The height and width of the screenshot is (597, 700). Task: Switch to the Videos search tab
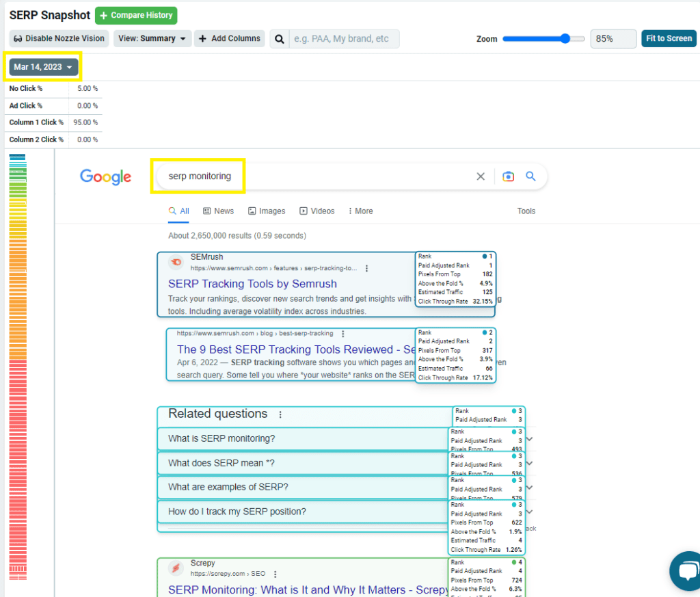pos(317,211)
